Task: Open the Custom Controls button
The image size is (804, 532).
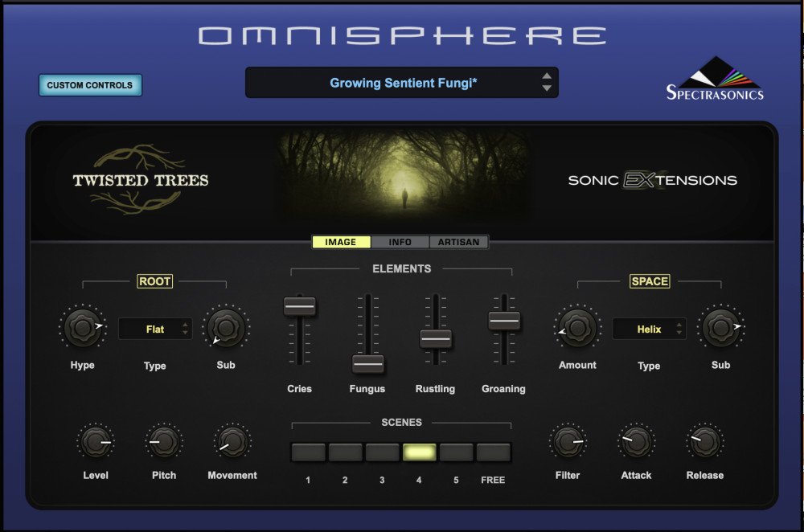Action: point(90,85)
